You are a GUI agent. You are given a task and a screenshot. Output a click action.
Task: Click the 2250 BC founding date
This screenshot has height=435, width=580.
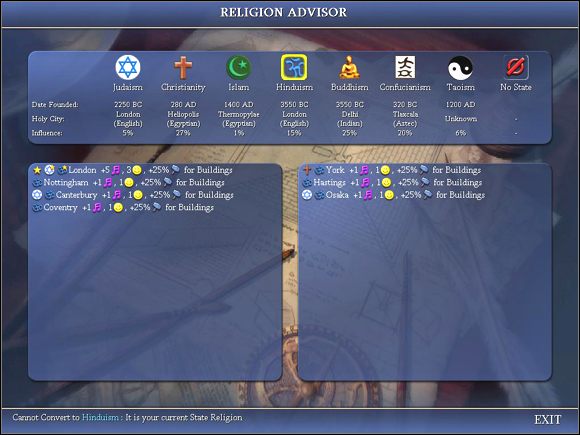128,105
